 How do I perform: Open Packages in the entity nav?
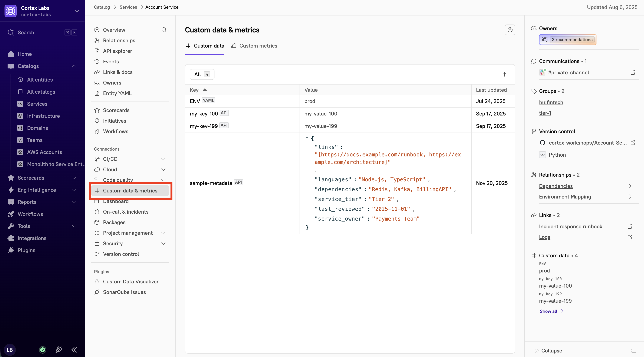[114, 222]
